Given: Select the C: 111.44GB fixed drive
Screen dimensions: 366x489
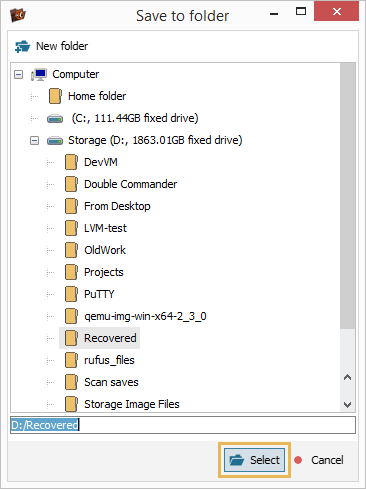Looking at the screenshot, I should (x=135, y=118).
